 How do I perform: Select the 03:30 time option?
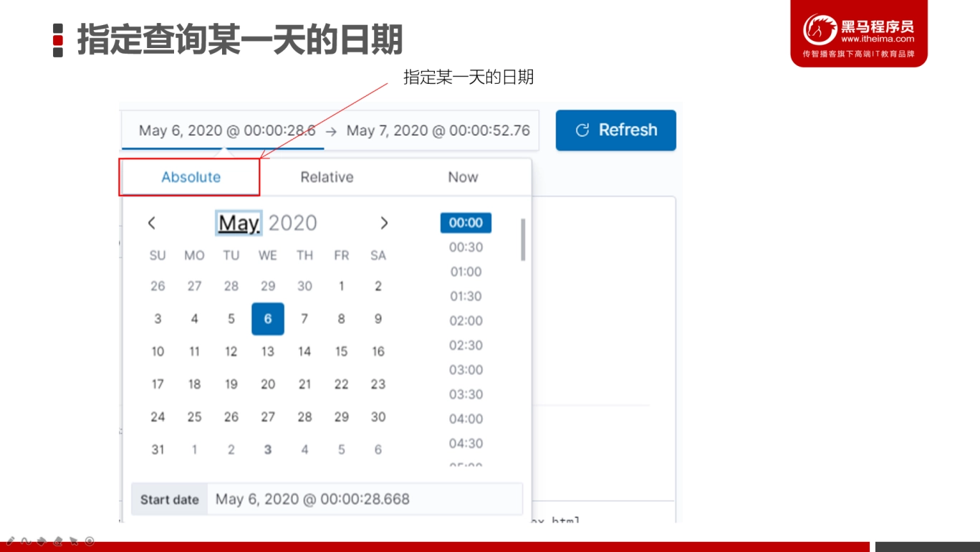[x=466, y=394]
